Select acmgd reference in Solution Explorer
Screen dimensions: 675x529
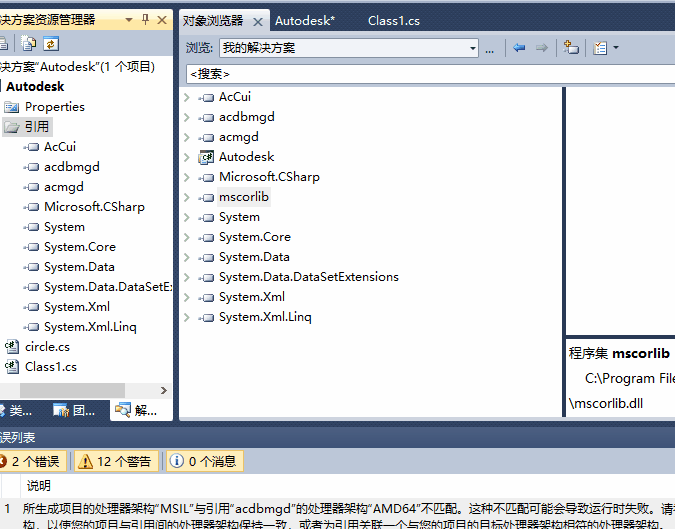click(64, 187)
